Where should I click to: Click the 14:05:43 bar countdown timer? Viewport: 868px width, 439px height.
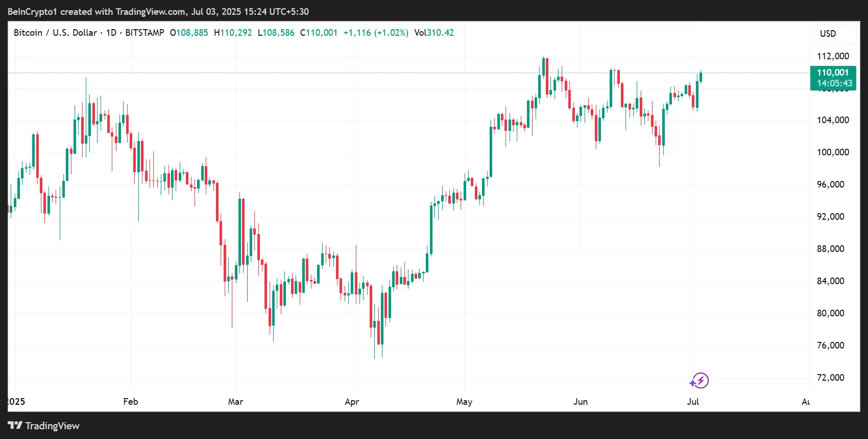click(834, 83)
